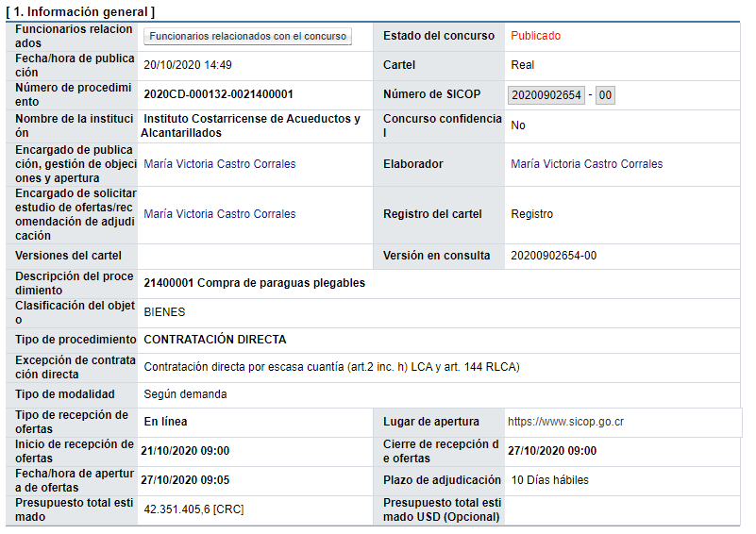Select procedure number 2020CD-000132-0021400001

click(218, 94)
